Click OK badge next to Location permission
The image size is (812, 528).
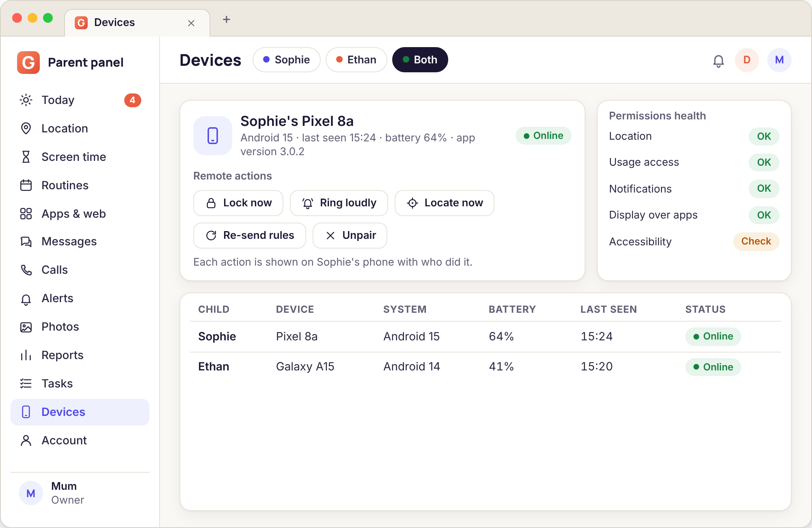pos(764,136)
